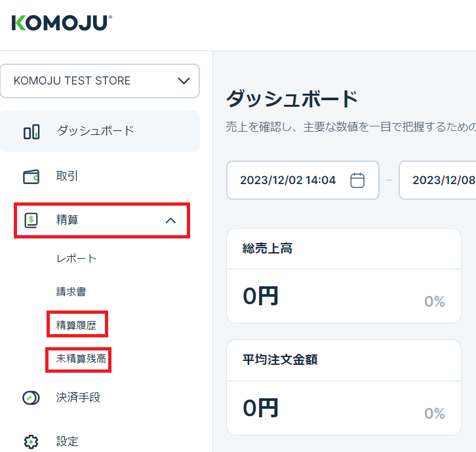Screen dimensions: 476x452
Task: Click the calendar icon in start date
Action: (357, 180)
